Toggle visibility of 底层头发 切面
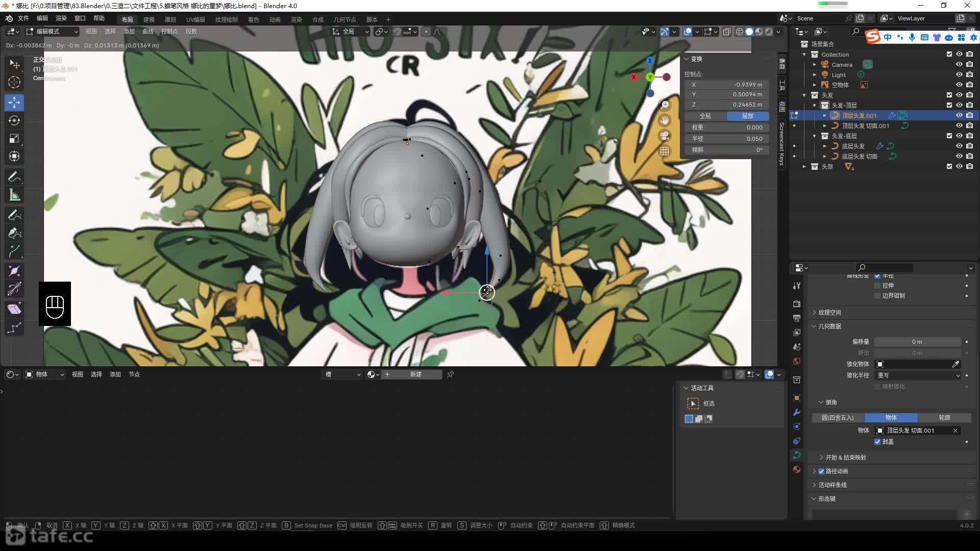 point(959,156)
